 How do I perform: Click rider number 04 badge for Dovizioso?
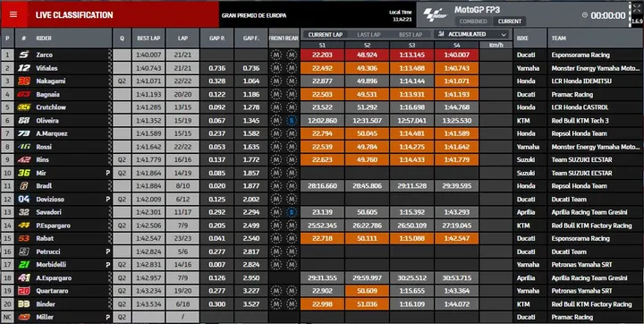click(x=24, y=200)
